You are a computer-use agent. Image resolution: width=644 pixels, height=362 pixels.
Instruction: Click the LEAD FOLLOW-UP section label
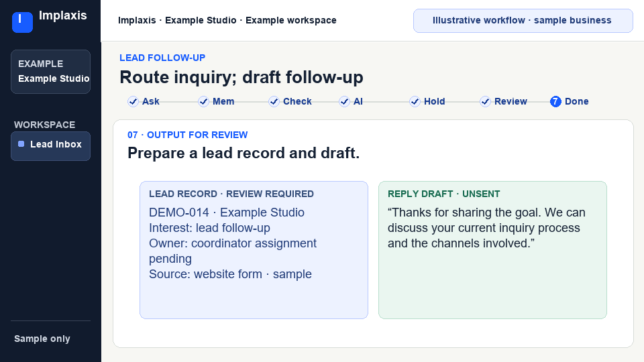coord(162,58)
